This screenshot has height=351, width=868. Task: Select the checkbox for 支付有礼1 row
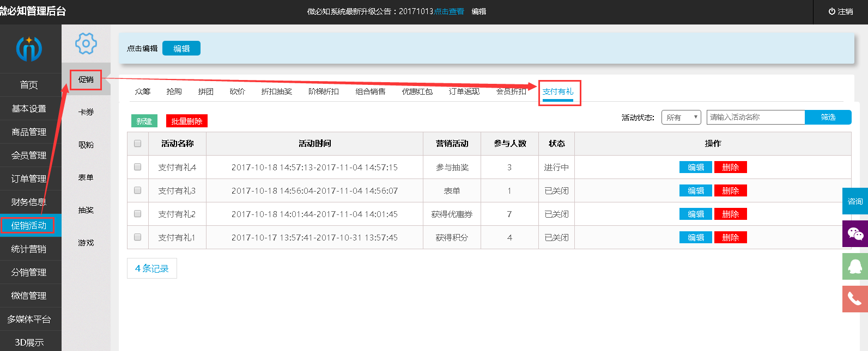pos(137,237)
